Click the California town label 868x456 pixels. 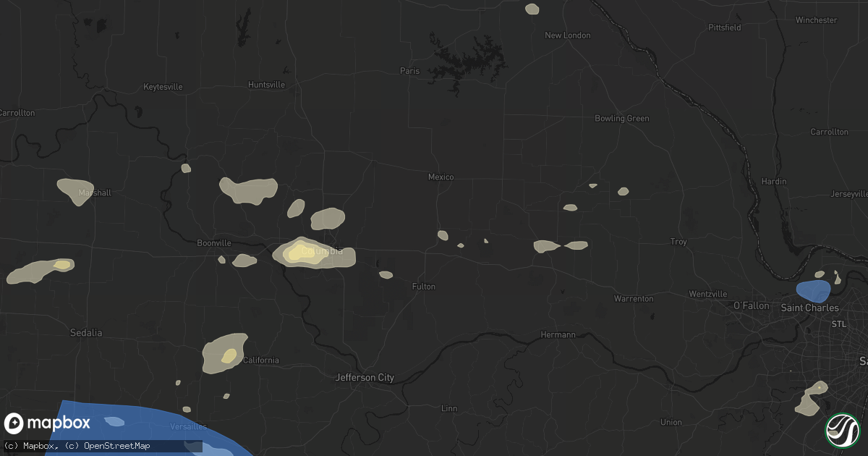click(x=260, y=360)
